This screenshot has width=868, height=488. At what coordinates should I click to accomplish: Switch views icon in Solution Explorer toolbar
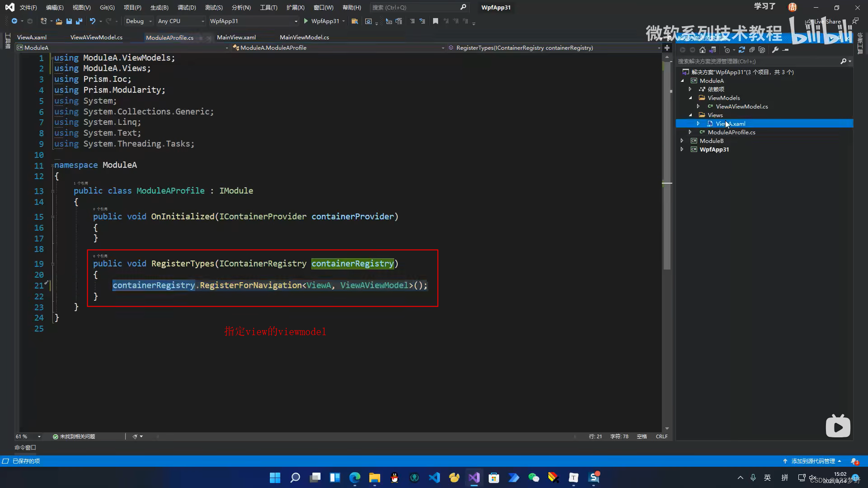[x=713, y=50]
